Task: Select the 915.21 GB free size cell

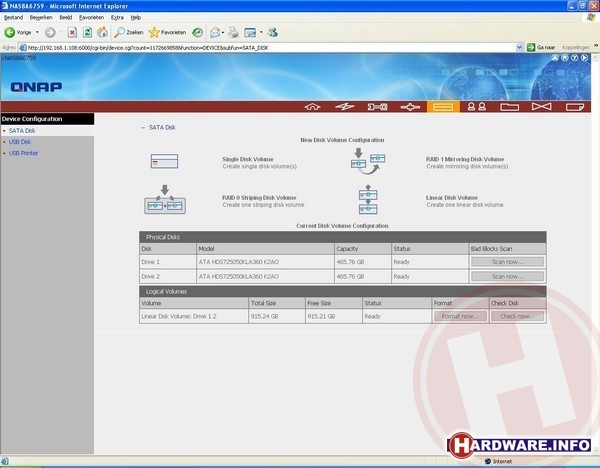Action: (334, 316)
